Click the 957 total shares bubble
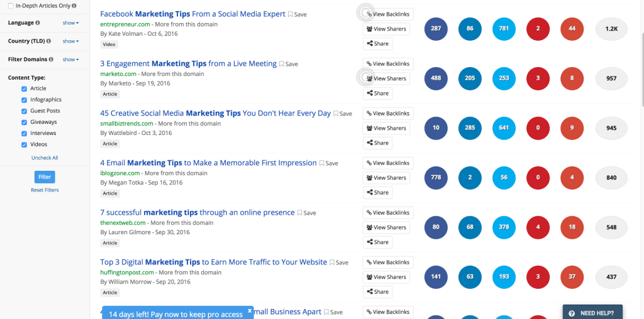 pos(611,78)
